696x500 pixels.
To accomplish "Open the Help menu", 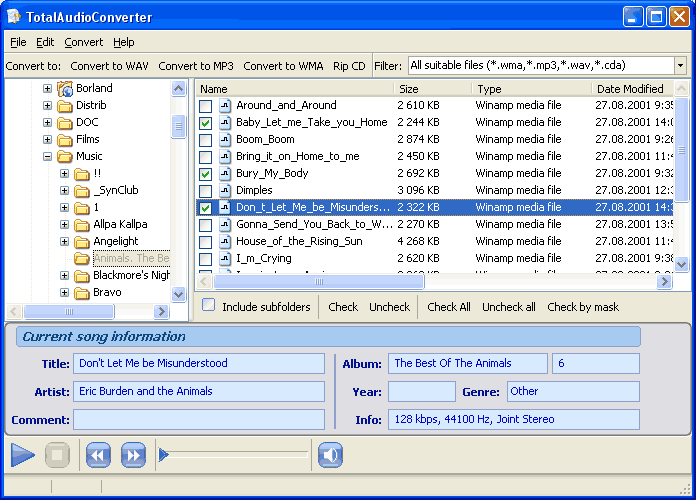I will 123,43.
